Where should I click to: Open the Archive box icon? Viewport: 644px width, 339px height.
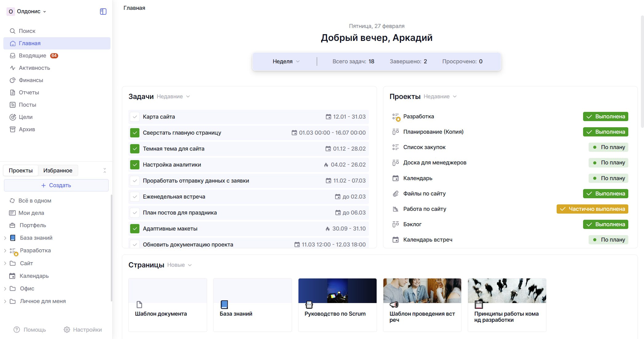click(13, 129)
